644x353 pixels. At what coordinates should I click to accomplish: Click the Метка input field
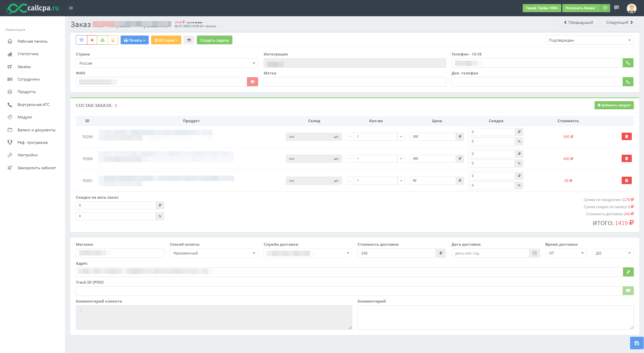[355, 82]
